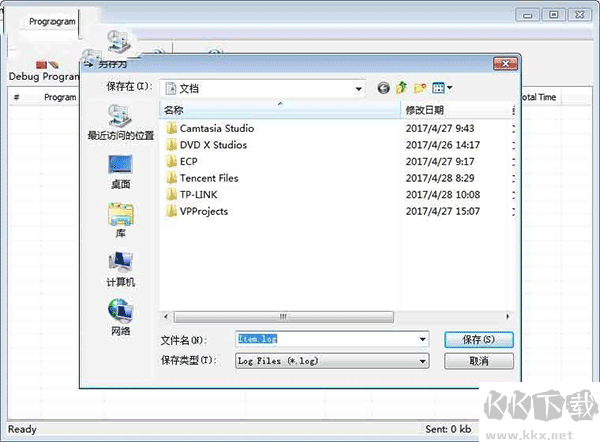Sort files by the 名称 column header
Image resolution: width=600 pixels, height=442 pixels.
coord(280,109)
